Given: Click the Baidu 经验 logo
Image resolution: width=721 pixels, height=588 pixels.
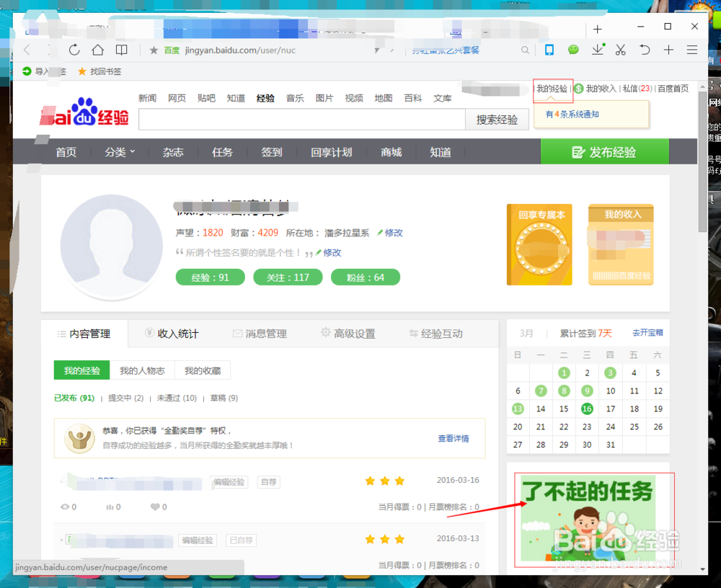Looking at the screenshot, I should point(84,112).
